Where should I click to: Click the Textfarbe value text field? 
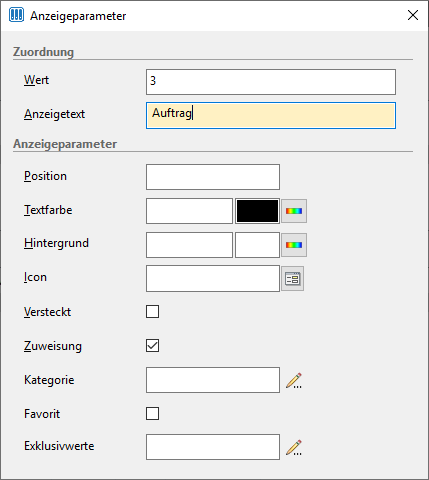189,211
